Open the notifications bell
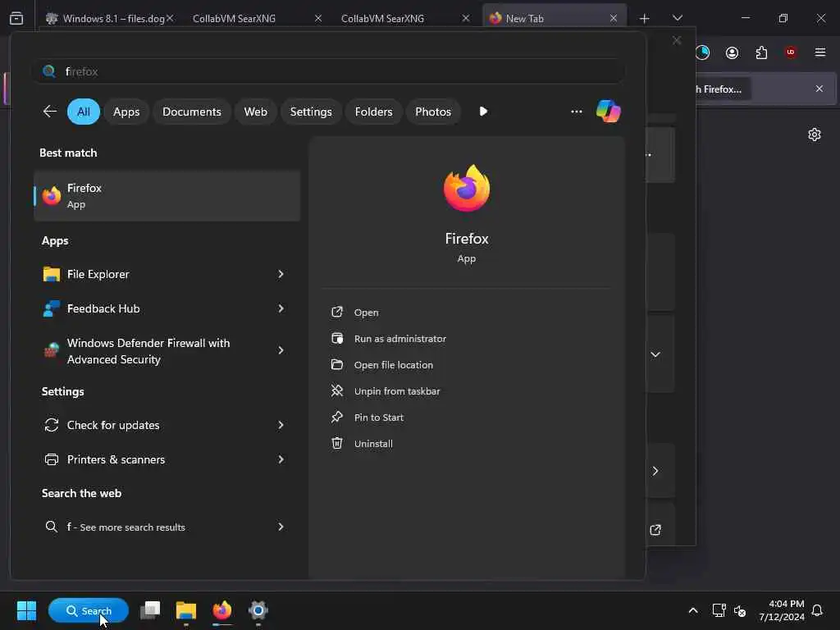 [x=817, y=610]
